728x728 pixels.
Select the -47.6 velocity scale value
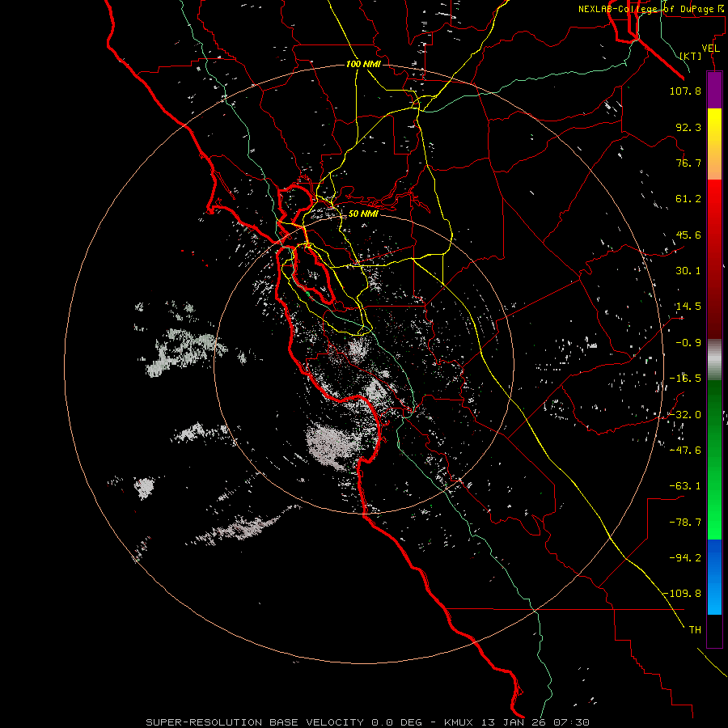coord(685,451)
